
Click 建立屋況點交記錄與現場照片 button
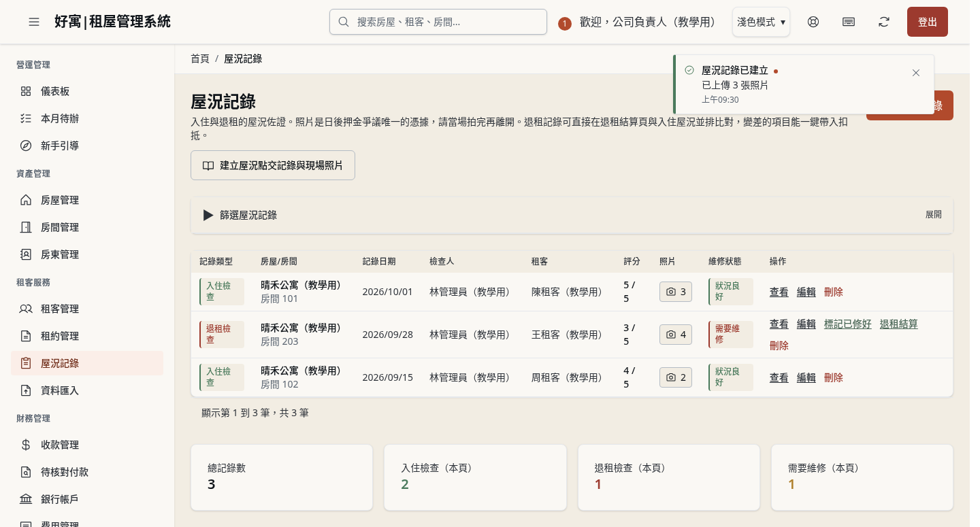click(273, 165)
